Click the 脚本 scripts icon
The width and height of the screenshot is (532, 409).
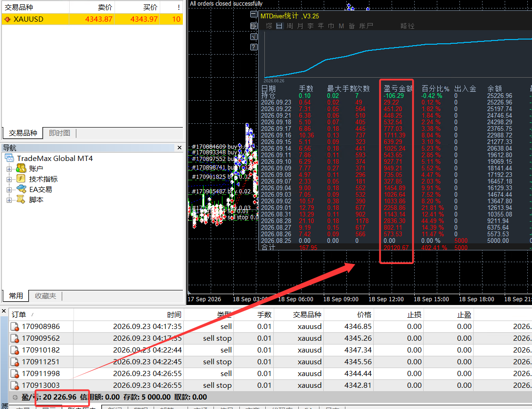coord(21,200)
